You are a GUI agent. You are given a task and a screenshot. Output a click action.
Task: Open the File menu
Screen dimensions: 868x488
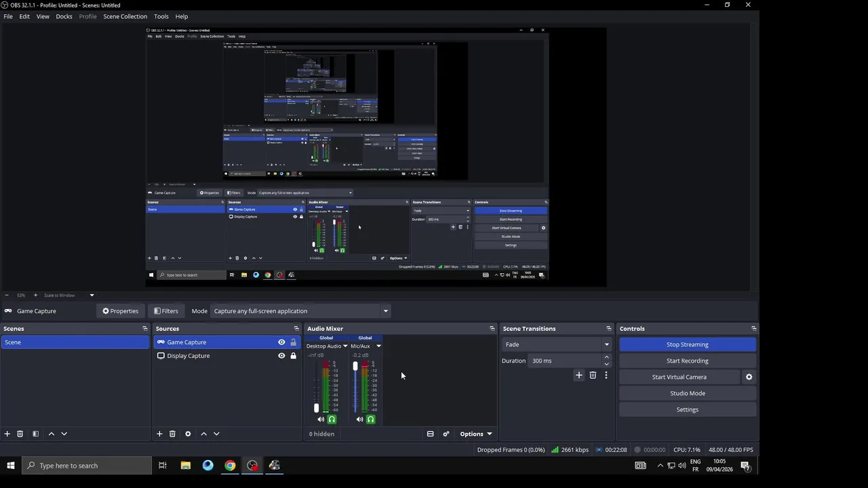coord(8,16)
